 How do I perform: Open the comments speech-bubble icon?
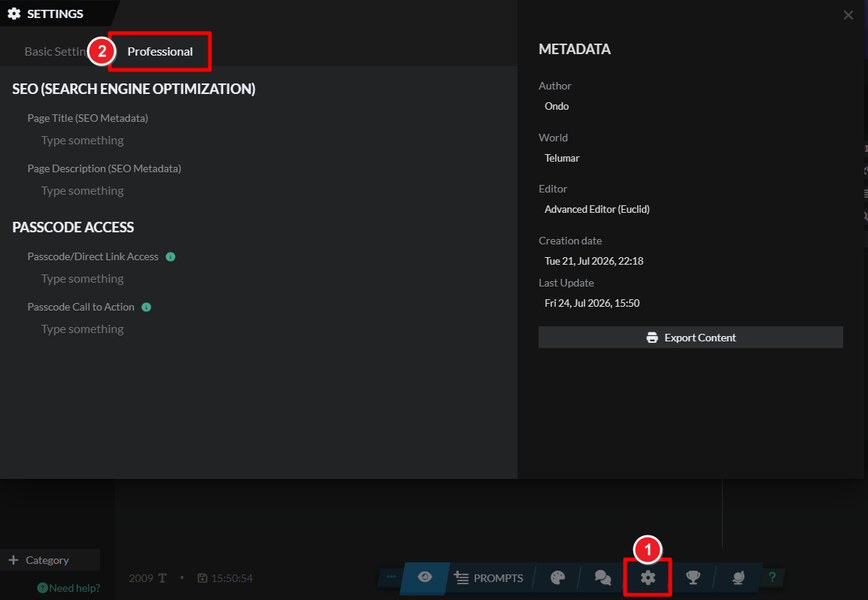point(602,578)
